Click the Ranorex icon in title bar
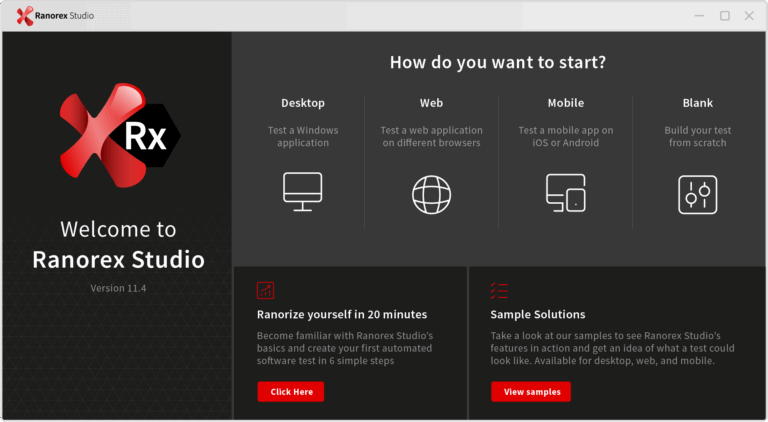The image size is (768, 422). (x=25, y=15)
